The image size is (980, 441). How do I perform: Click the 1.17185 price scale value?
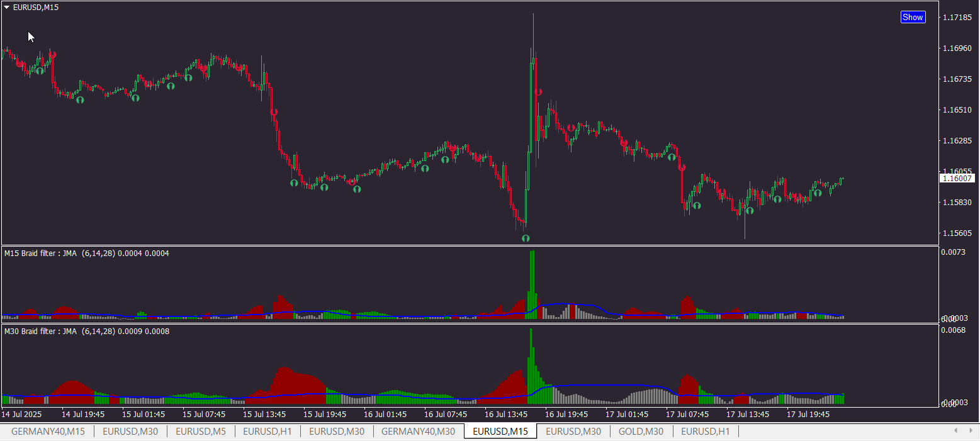tap(957, 17)
